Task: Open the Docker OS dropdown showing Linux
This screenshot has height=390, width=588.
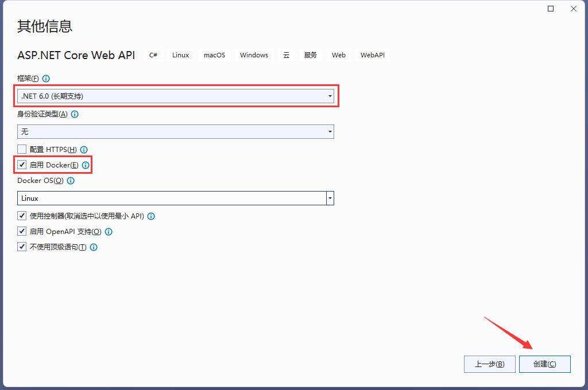Action: coord(176,198)
